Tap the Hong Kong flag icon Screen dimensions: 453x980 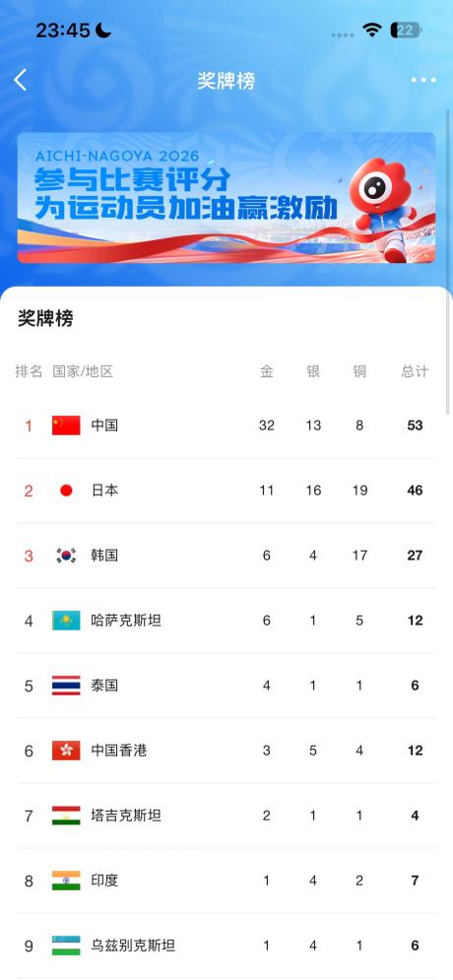click(66, 750)
